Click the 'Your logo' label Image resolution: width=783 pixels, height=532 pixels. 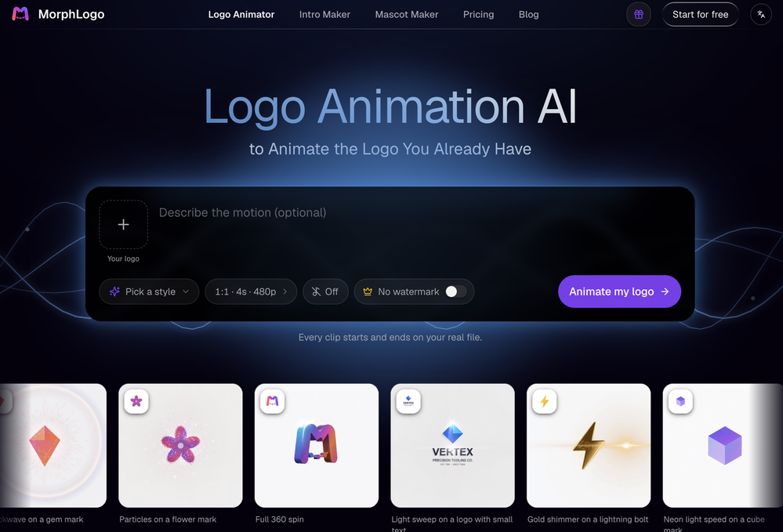coord(123,259)
